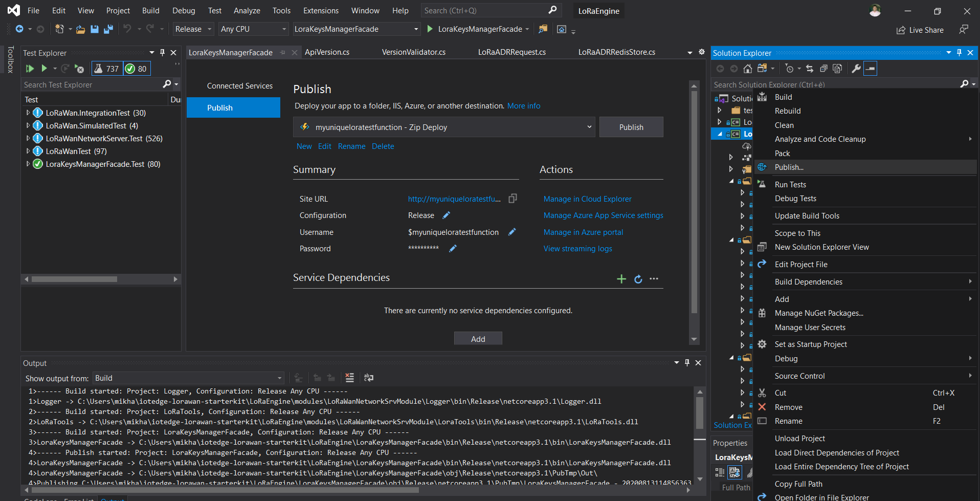Click the Search Test Explorer field
This screenshot has width=980, height=501.
point(92,84)
